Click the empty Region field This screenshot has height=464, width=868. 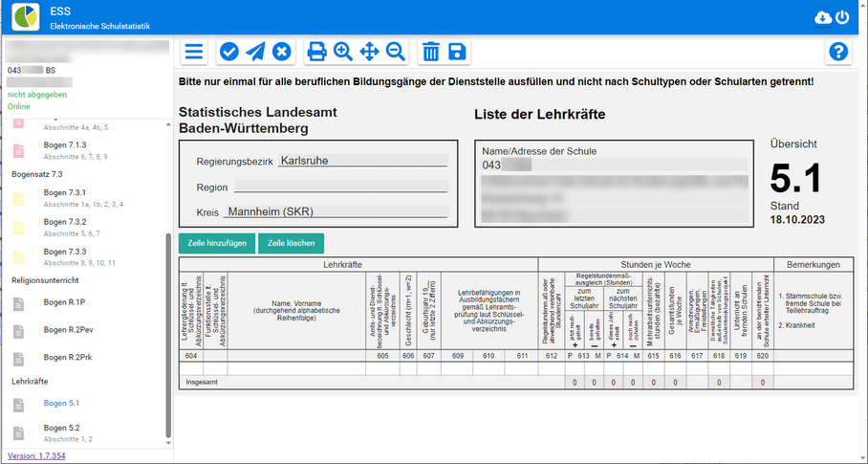341,187
